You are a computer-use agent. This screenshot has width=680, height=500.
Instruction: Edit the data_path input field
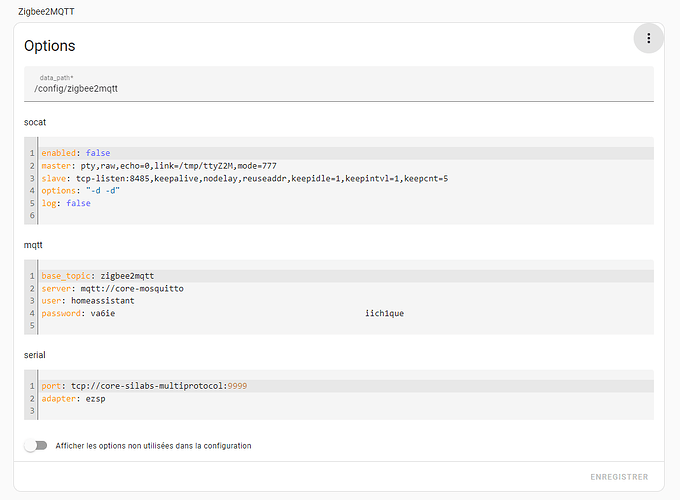coord(339,84)
